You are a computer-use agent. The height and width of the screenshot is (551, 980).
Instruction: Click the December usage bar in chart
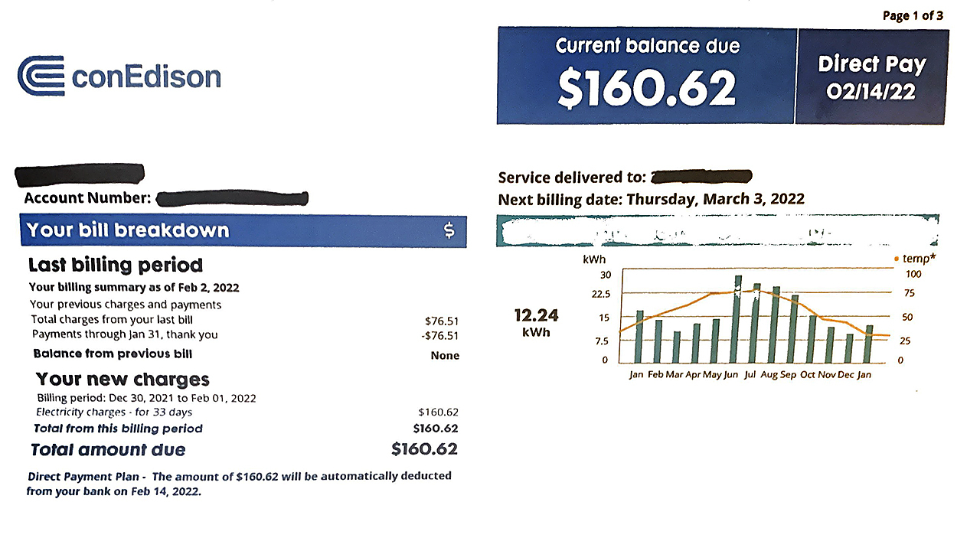848,348
